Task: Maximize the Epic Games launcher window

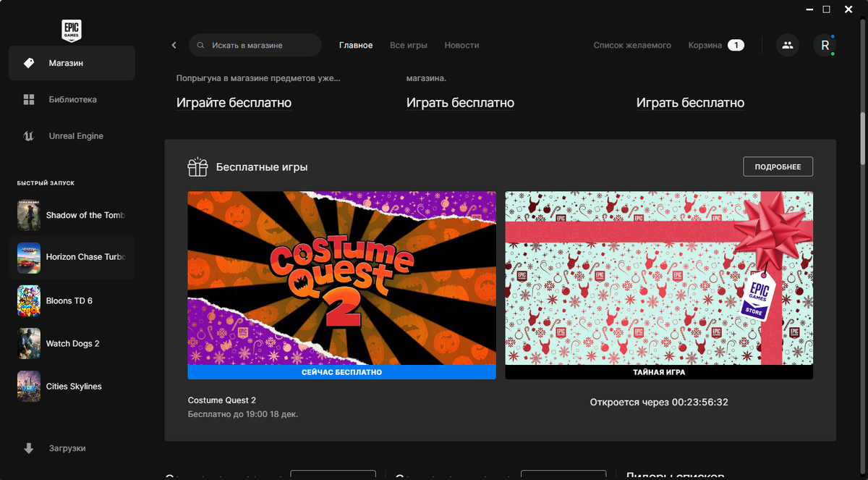Action: (x=826, y=9)
